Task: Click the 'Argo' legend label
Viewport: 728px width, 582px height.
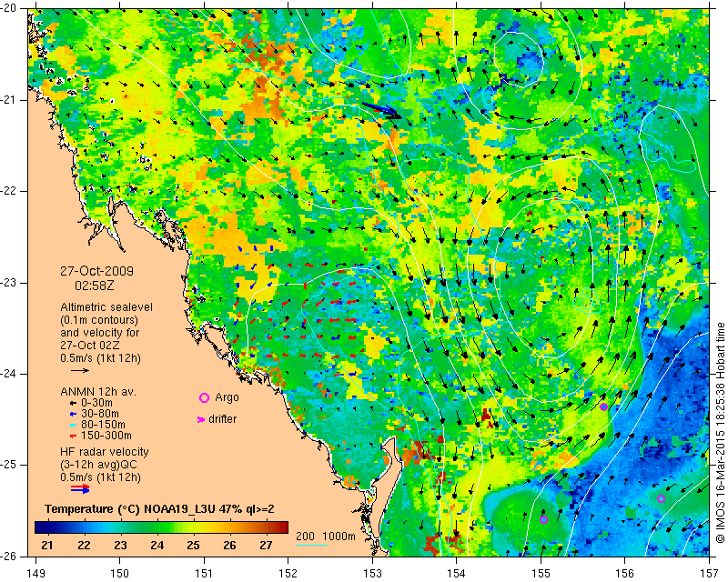Action: (227, 397)
